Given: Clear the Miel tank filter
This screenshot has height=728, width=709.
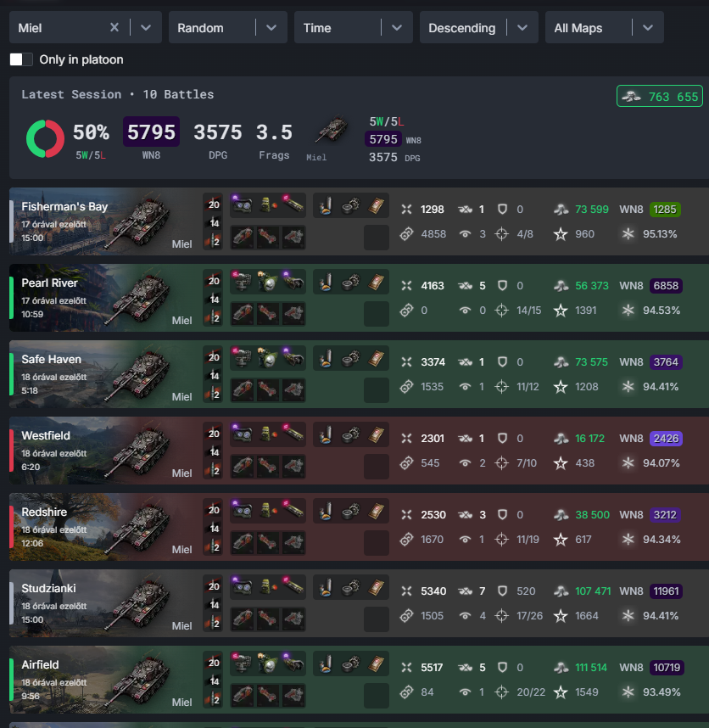Looking at the screenshot, I should click(114, 27).
